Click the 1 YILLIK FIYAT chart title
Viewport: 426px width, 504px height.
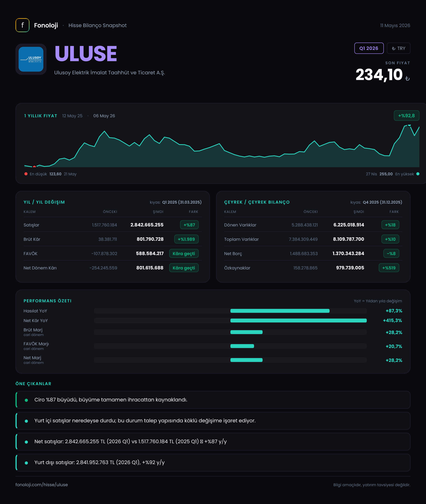point(41,116)
